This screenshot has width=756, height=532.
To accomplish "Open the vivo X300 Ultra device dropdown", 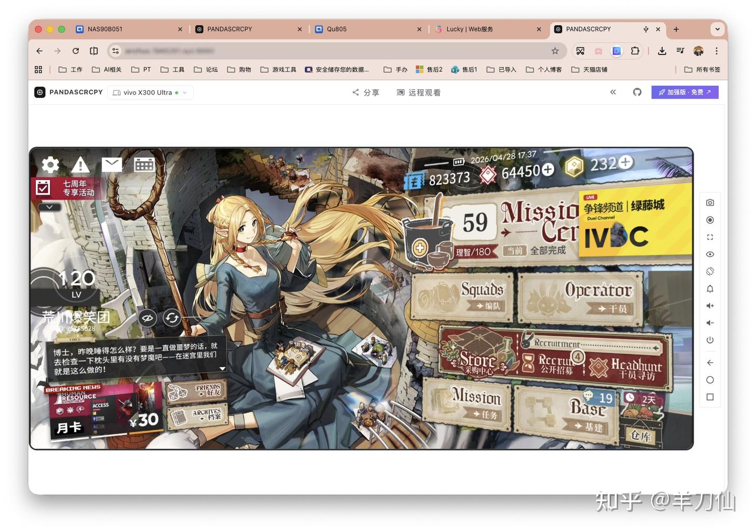I will point(150,92).
